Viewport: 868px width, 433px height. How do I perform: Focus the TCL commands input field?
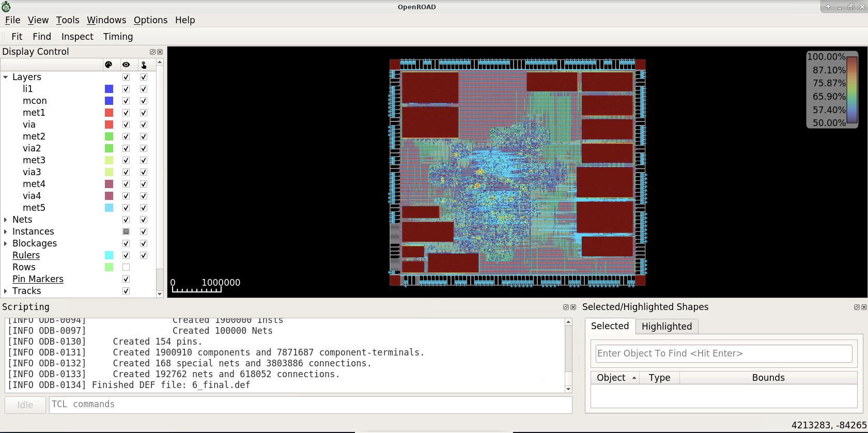pos(310,405)
